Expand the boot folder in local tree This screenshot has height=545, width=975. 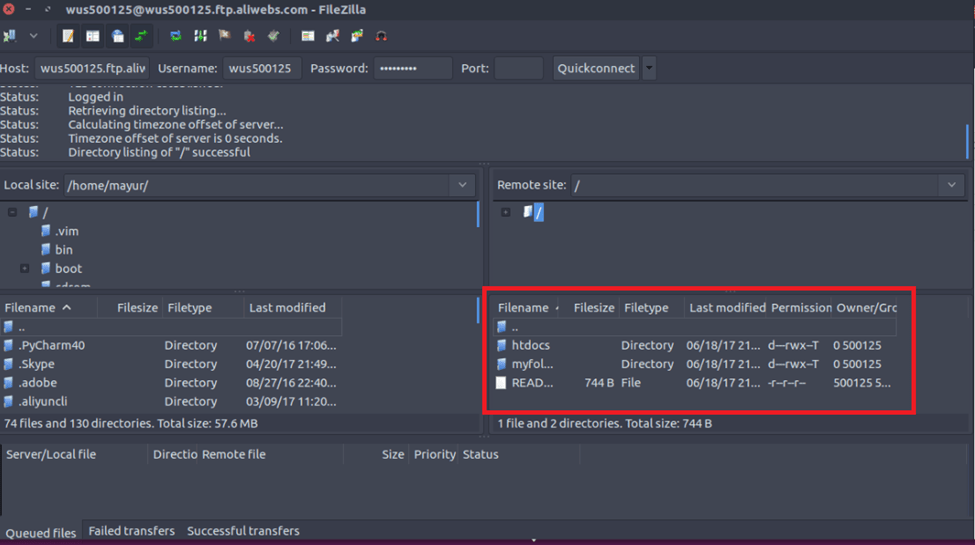(24, 269)
